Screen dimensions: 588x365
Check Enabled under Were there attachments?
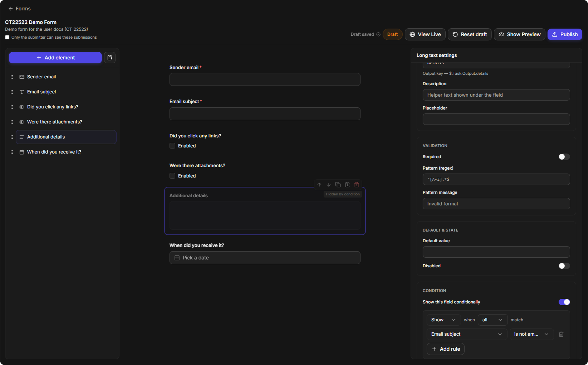pyautogui.click(x=172, y=176)
